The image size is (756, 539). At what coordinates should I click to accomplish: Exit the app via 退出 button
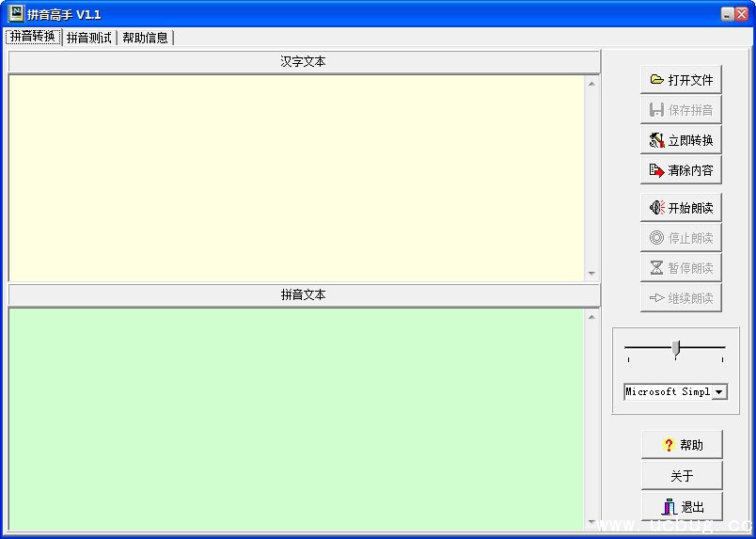(x=681, y=506)
